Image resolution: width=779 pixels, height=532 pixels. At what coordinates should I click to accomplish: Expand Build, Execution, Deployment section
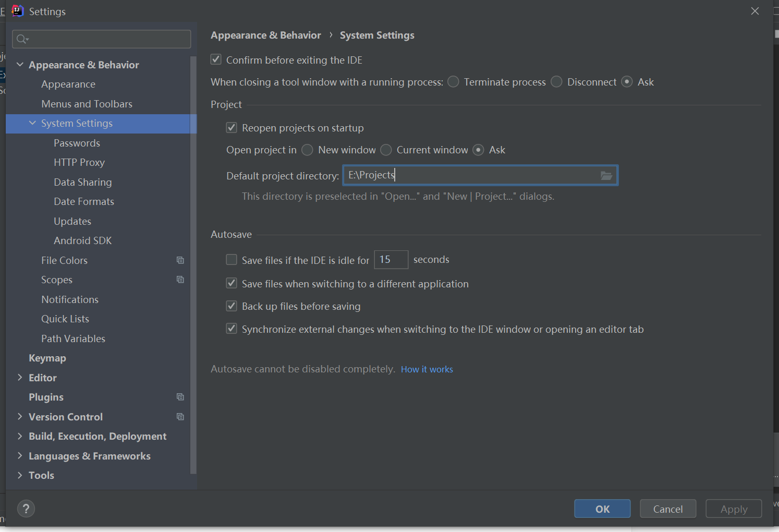[20, 436]
